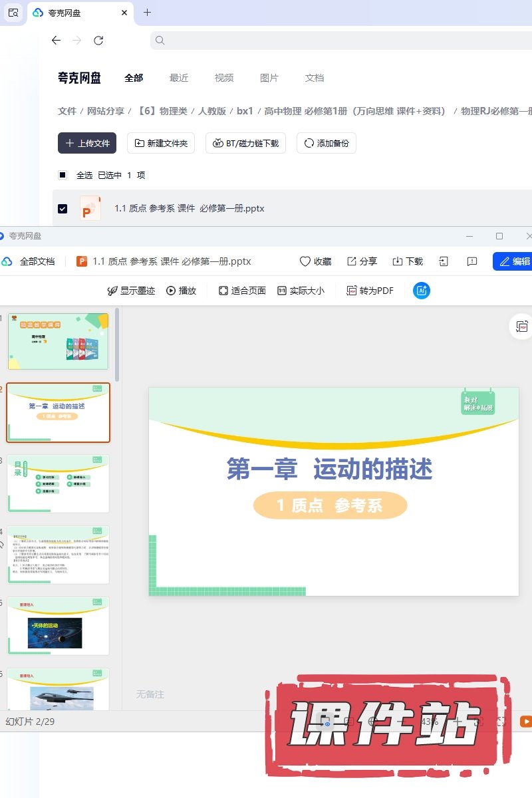Open the 人教版 breadcrumb folder

[212, 111]
